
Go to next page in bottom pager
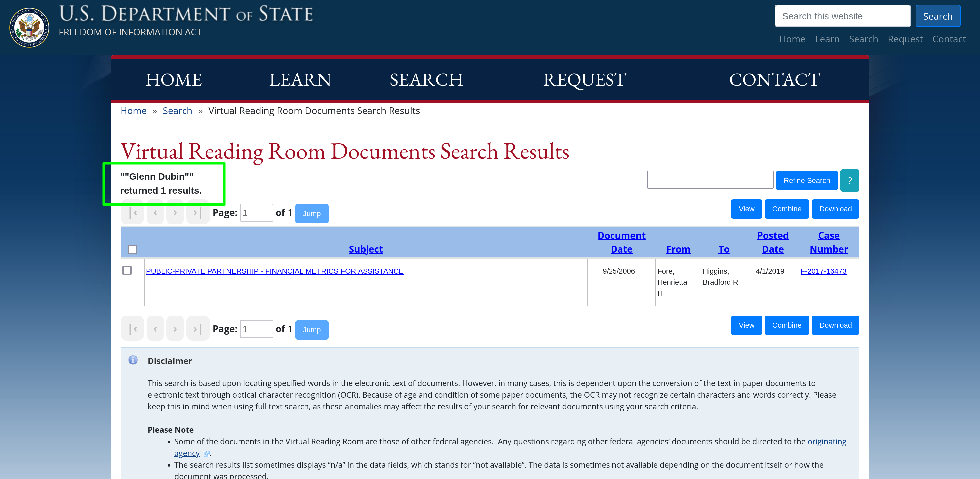175,328
